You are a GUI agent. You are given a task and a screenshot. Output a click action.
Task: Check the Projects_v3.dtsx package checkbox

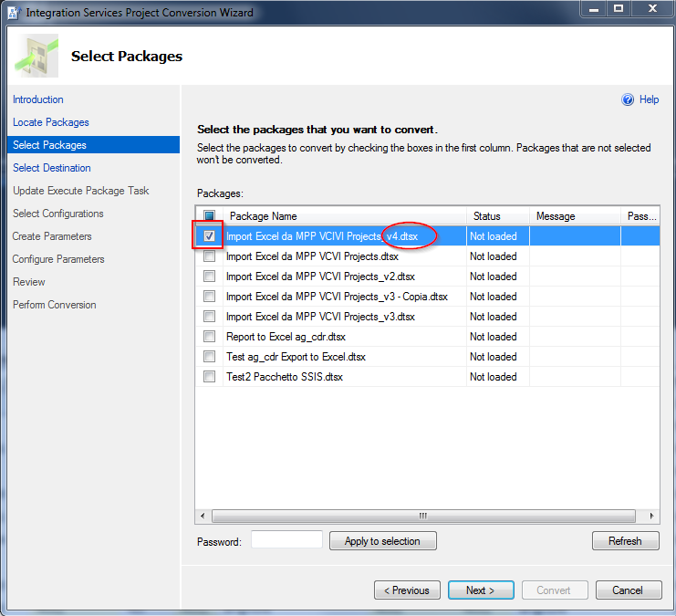(x=209, y=317)
